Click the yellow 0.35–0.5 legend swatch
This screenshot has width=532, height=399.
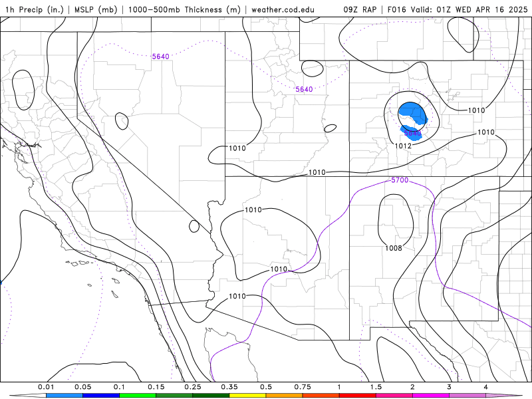(x=247, y=396)
